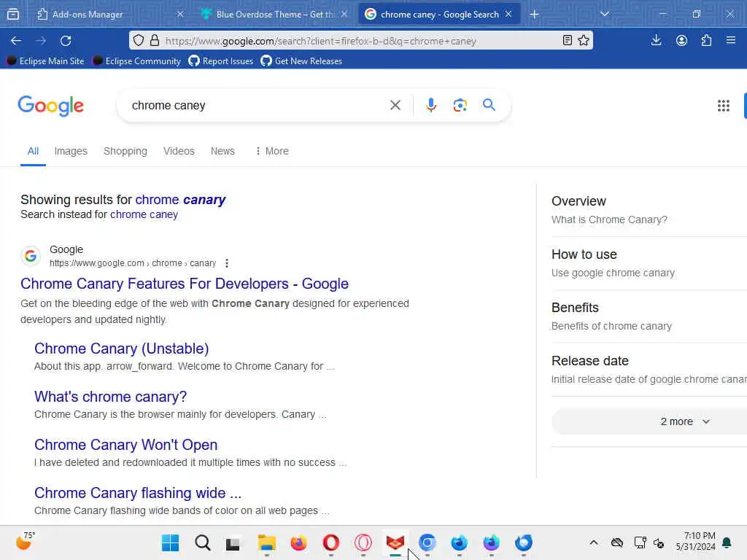Open the How to use section
The height and width of the screenshot is (560, 747).
pyautogui.click(x=649, y=262)
